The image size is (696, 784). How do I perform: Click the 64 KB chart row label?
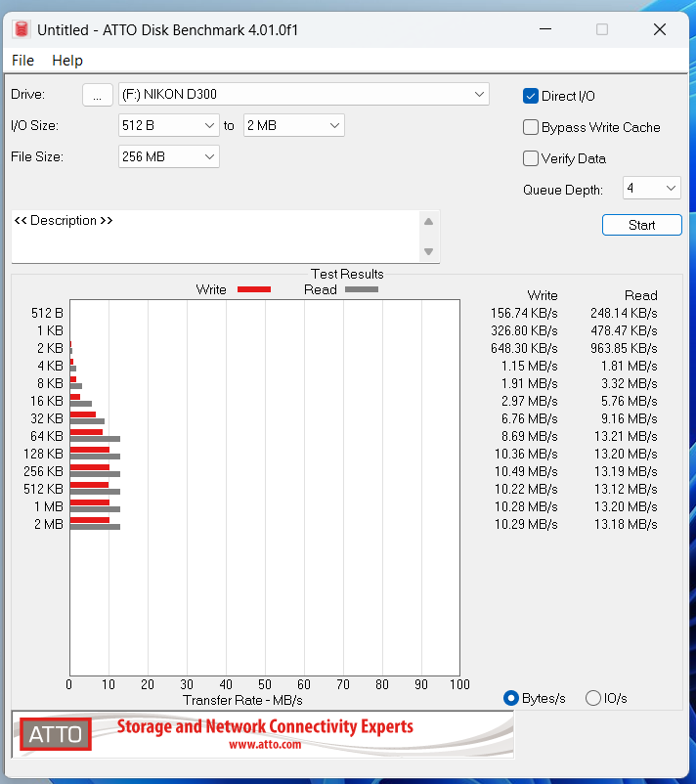pyautogui.click(x=47, y=437)
